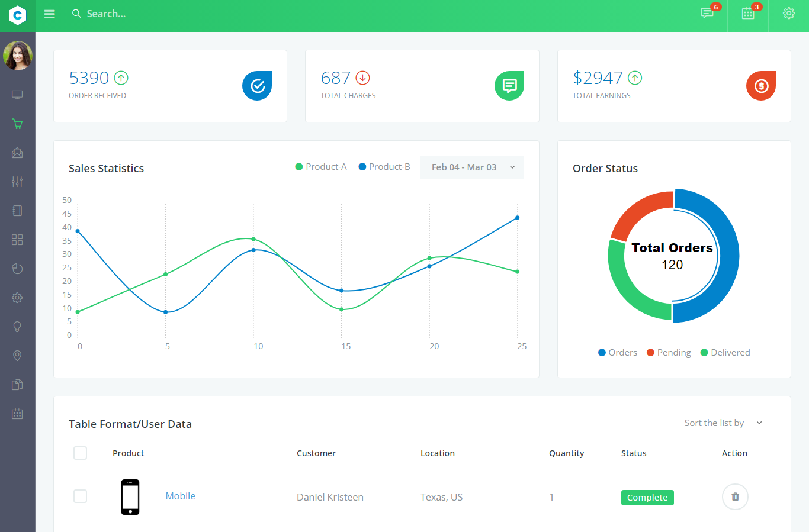The image size is (809, 532).
Task: Click the lightbulb sidebar icon
Action: click(17, 327)
